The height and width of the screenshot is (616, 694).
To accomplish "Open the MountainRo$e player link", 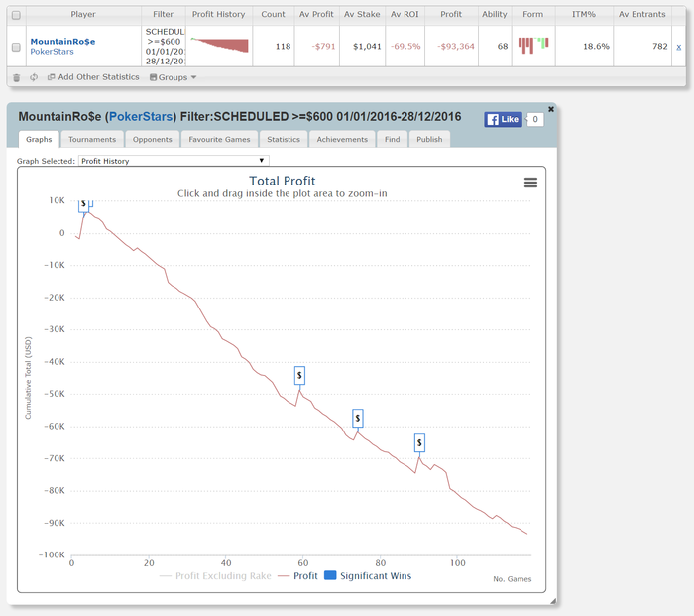I will (62, 42).
